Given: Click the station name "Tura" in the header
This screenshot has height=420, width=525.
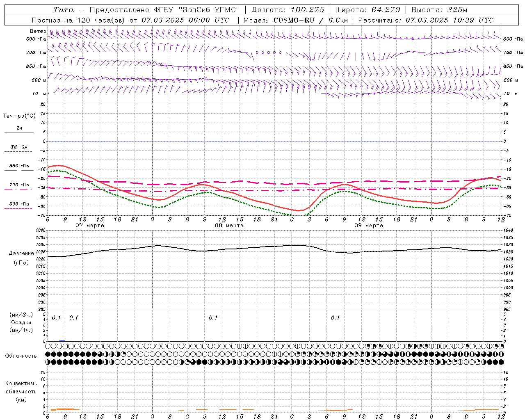Looking at the screenshot, I should point(64,10).
